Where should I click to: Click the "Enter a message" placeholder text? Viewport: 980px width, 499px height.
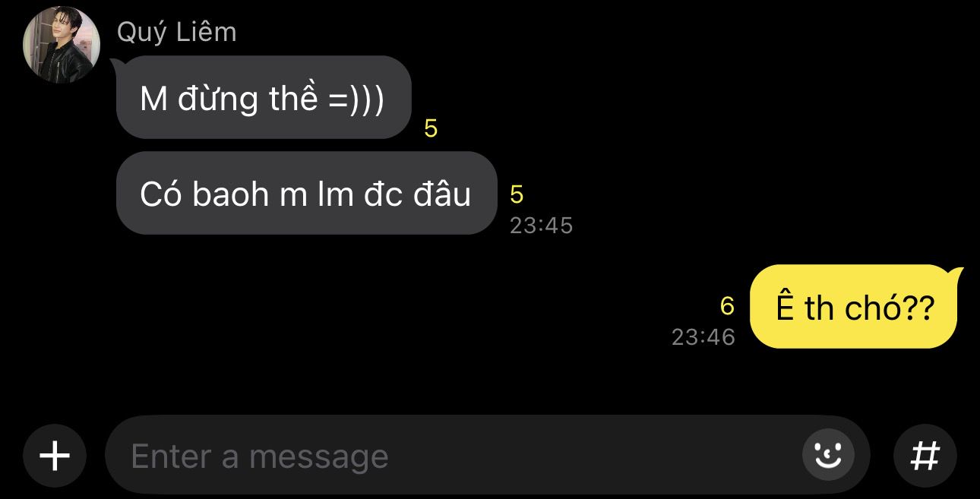click(259, 456)
